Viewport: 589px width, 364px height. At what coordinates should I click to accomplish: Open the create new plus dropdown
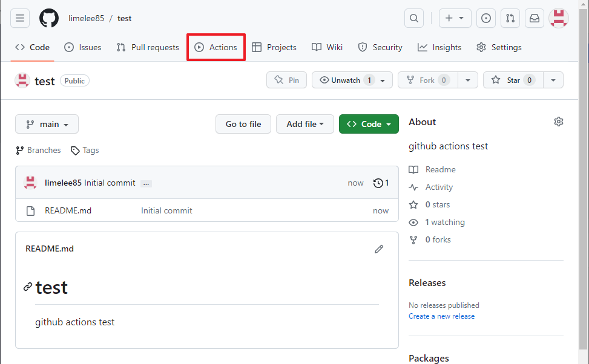point(455,18)
